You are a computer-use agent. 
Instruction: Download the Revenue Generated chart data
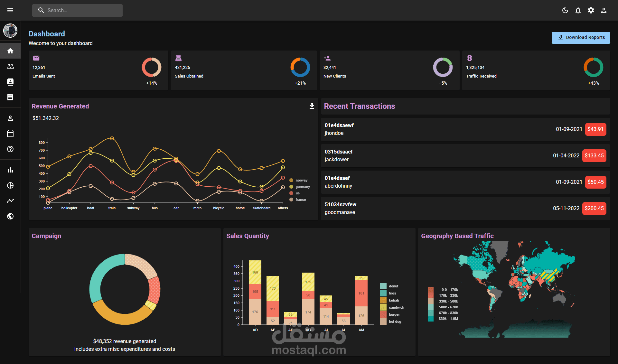[312, 106]
